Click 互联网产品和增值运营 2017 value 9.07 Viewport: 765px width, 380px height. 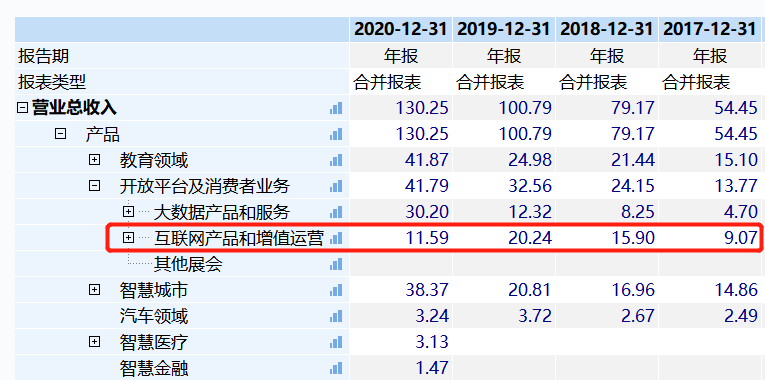click(x=741, y=238)
